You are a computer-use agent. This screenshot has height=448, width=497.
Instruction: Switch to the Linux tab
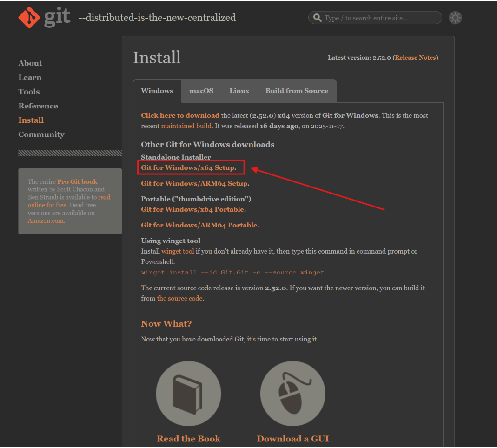point(239,91)
